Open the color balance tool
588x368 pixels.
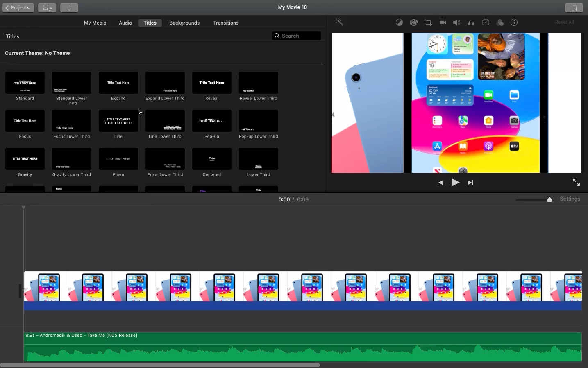pyautogui.click(x=399, y=23)
